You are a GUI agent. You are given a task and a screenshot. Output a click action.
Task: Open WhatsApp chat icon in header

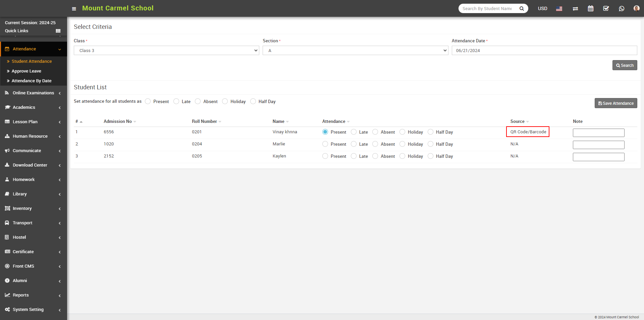(x=622, y=8)
